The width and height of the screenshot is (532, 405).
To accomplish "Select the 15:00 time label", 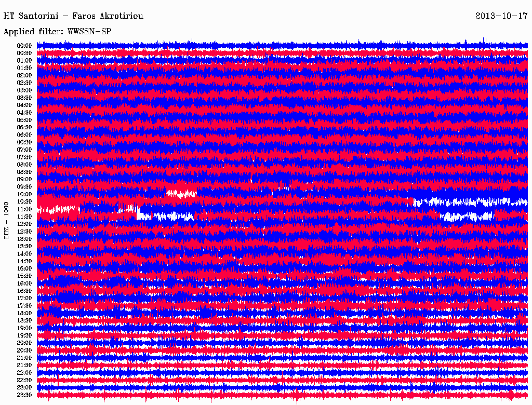I will pos(24,268).
